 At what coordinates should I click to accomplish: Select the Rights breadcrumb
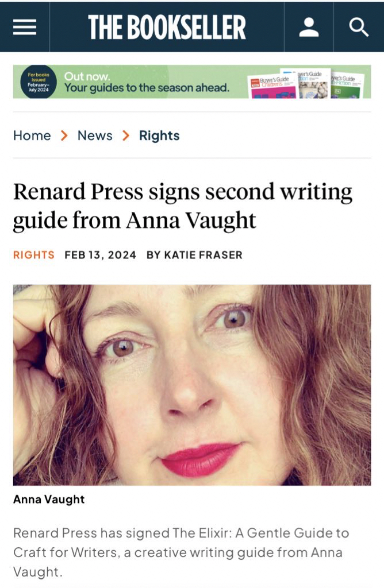click(159, 136)
